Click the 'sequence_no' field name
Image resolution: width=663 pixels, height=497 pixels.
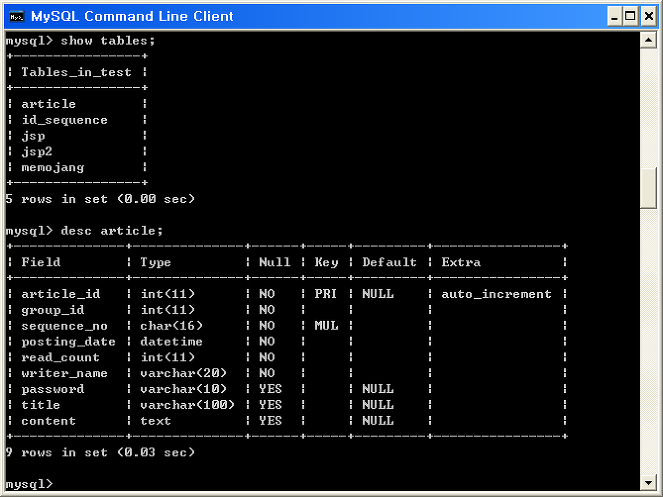[64, 326]
